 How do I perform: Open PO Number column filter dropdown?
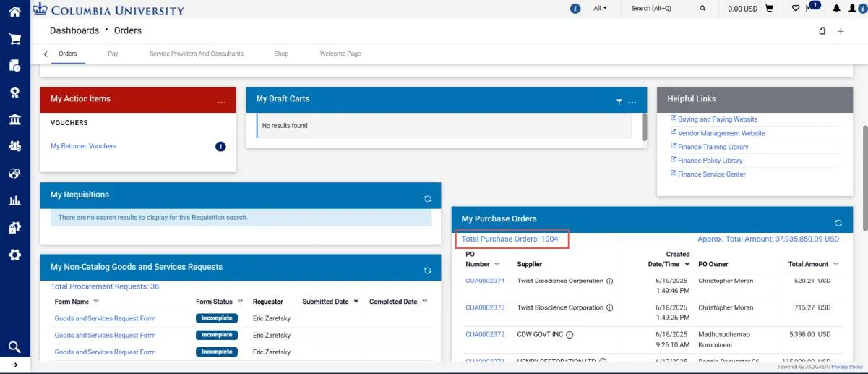tap(497, 264)
